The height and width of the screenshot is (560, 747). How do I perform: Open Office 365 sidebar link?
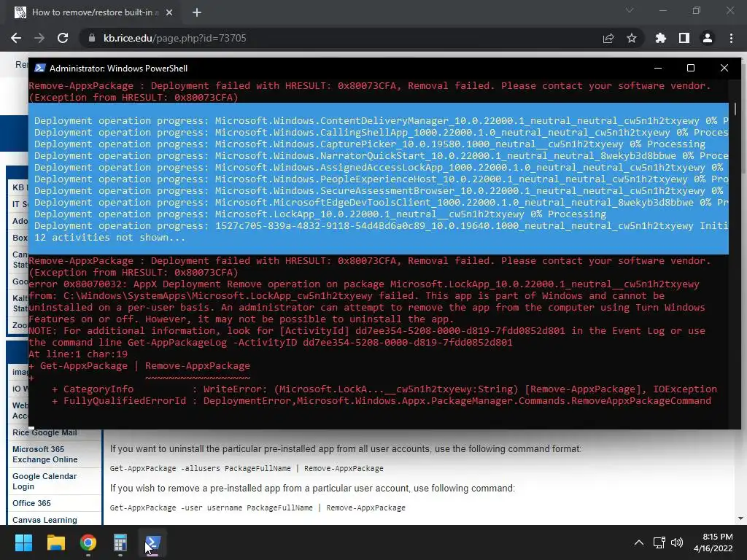click(31, 503)
